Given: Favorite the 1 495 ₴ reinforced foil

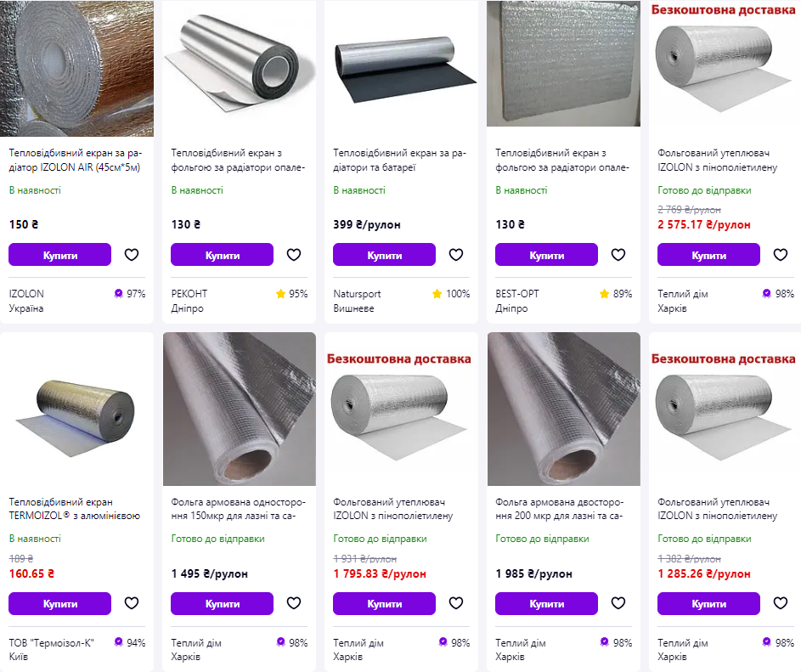Looking at the screenshot, I should [294, 603].
